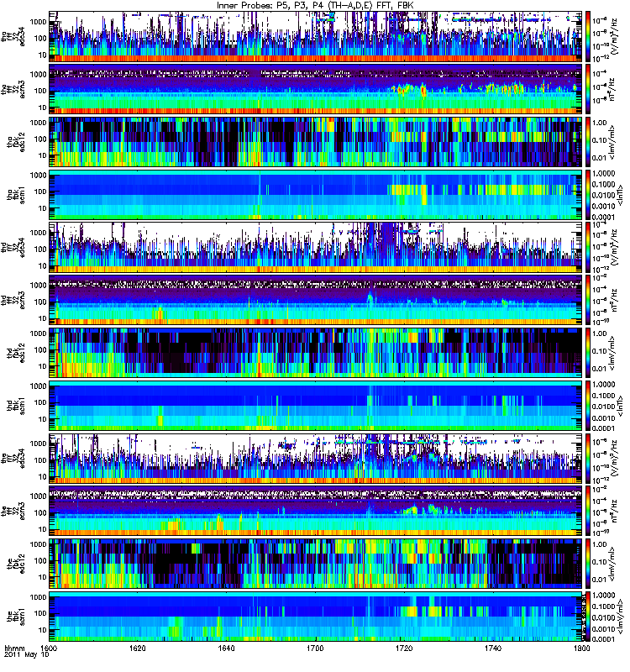
Task: Click inside the thd fff scm3 spectrogram panel
Action: coord(316,300)
